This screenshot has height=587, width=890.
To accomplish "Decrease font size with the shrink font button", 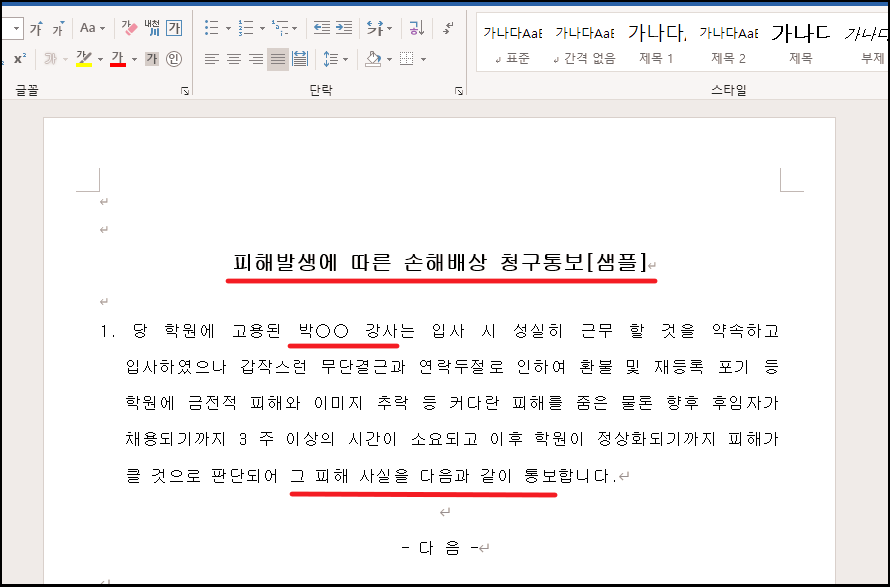I will click(58, 28).
